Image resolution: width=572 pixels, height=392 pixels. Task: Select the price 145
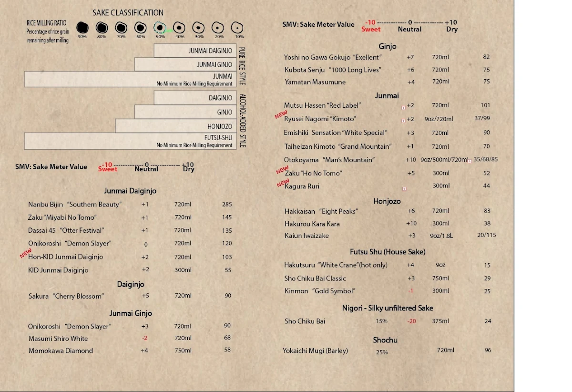tap(227, 217)
